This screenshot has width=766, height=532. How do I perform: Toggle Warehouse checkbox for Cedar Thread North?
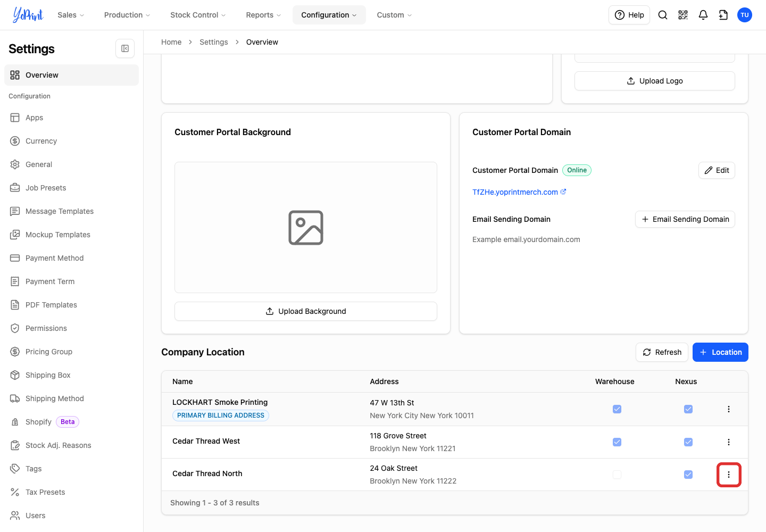coord(617,475)
